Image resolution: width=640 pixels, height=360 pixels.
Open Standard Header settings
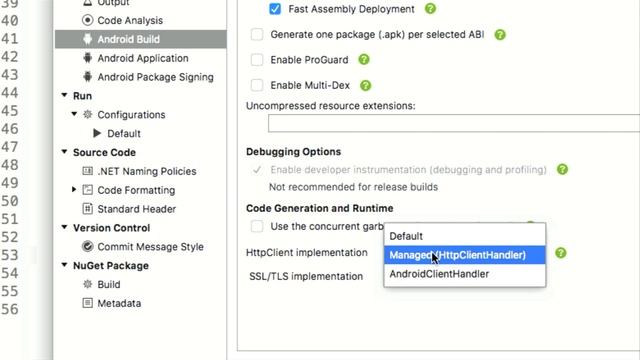(x=136, y=209)
